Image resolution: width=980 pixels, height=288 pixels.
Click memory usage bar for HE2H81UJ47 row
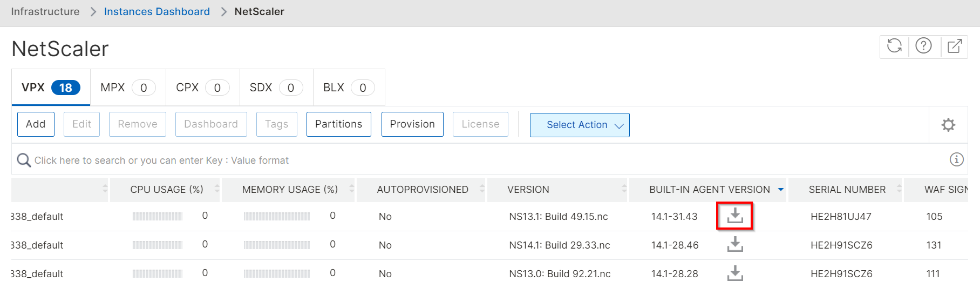click(277, 216)
